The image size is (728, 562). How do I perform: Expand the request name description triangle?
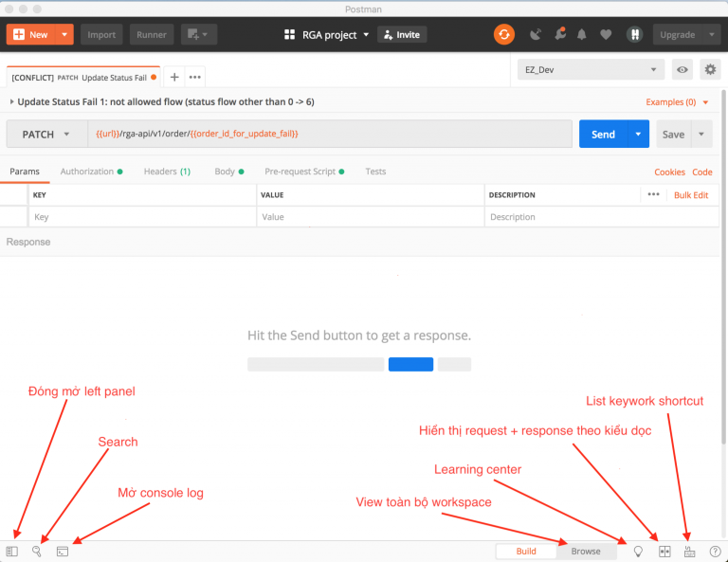pyautogui.click(x=11, y=101)
